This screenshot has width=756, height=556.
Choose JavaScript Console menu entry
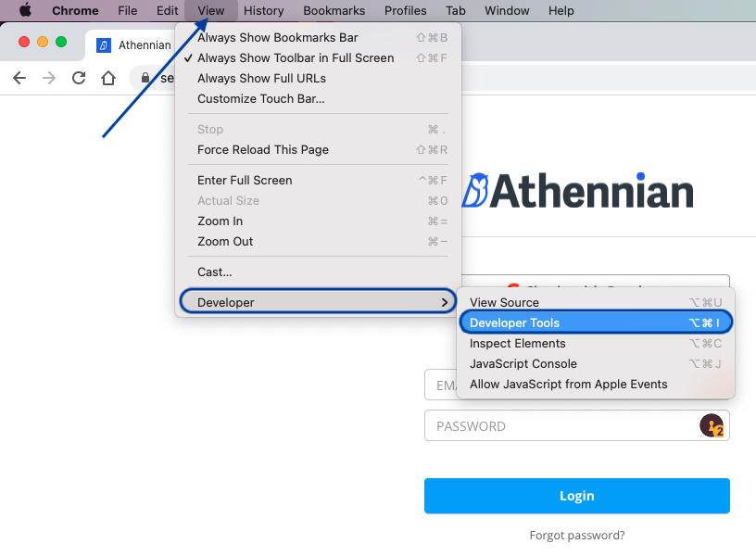(523, 363)
